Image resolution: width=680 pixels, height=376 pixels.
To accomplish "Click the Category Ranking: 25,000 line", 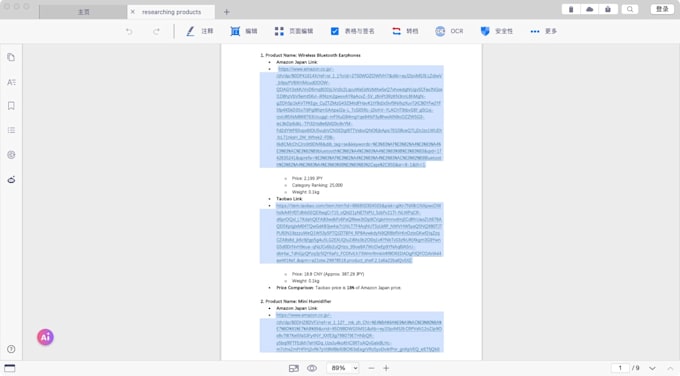I will (x=317, y=185).
